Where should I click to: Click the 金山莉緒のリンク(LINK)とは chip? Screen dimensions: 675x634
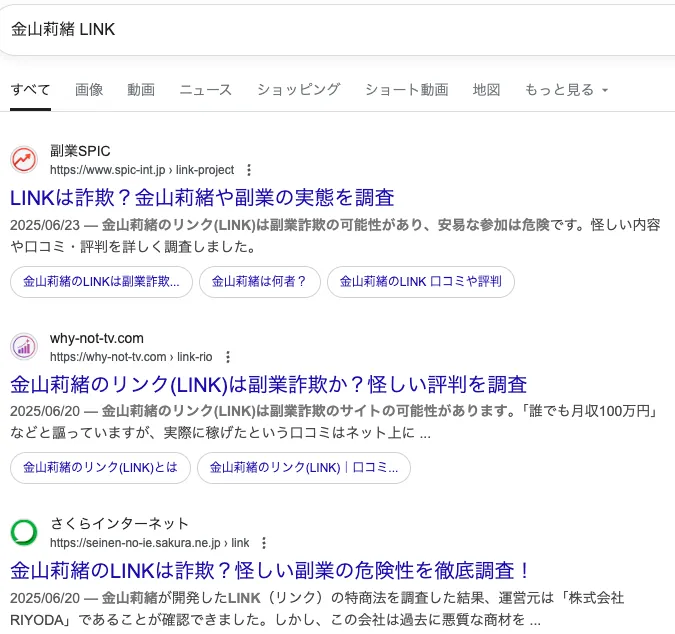(x=100, y=468)
